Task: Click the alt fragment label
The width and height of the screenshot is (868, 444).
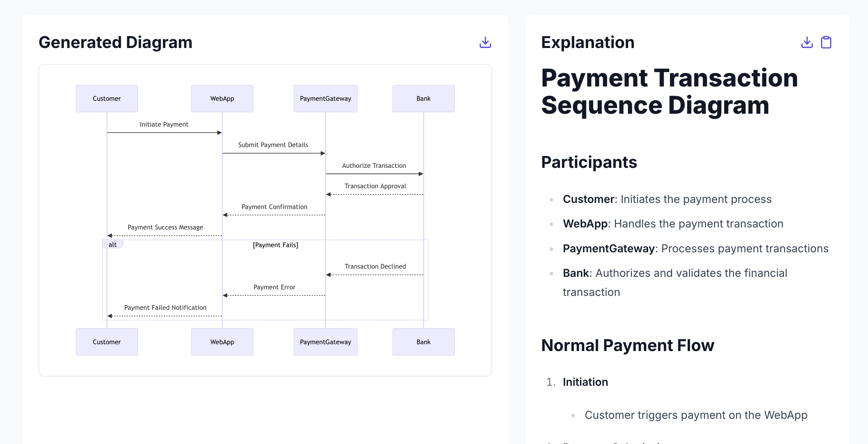Action: 112,244
